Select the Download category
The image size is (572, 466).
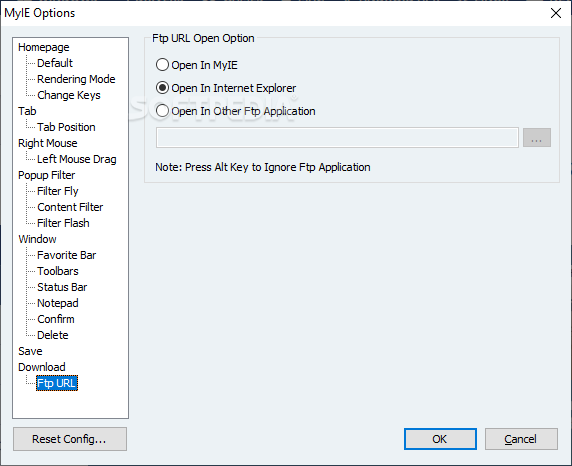click(42, 367)
